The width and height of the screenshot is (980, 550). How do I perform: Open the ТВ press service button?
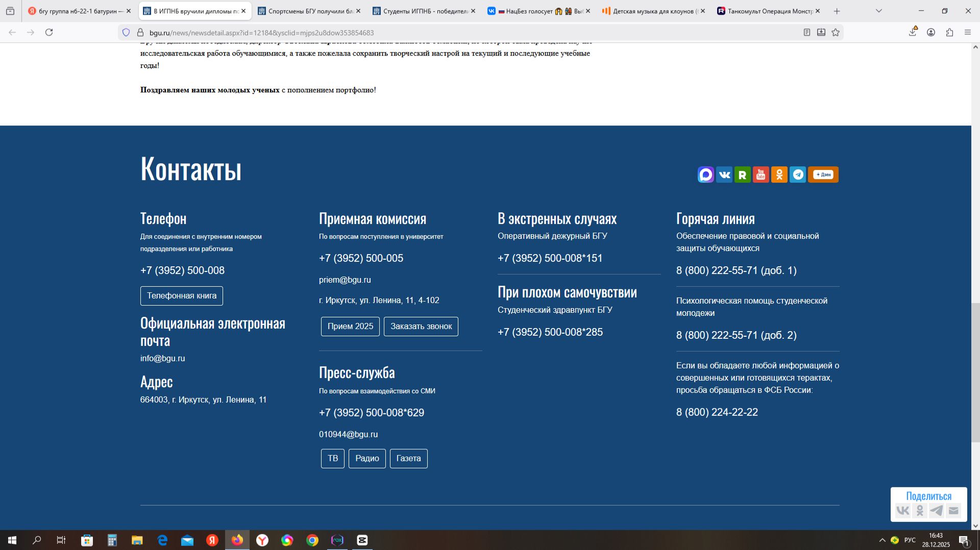[333, 459]
